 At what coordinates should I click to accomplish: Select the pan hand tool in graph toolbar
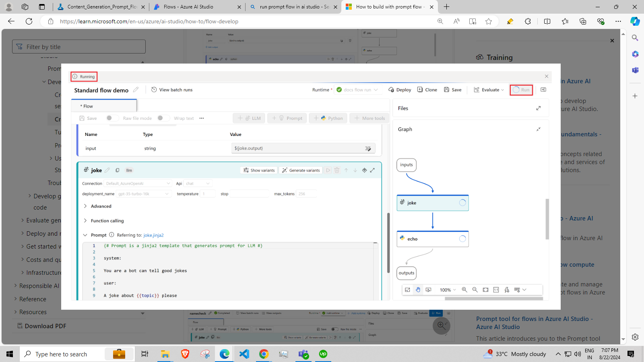point(418,290)
